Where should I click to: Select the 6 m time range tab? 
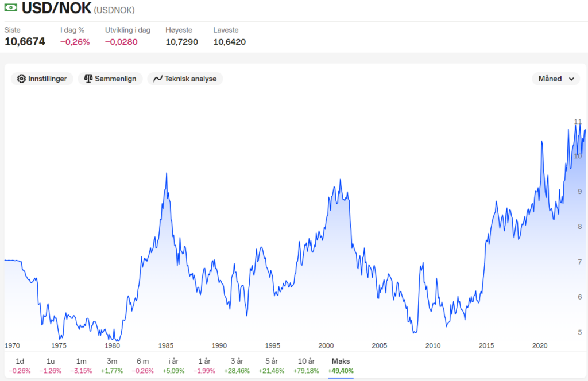pyautogui.click(x=142, y=366)
